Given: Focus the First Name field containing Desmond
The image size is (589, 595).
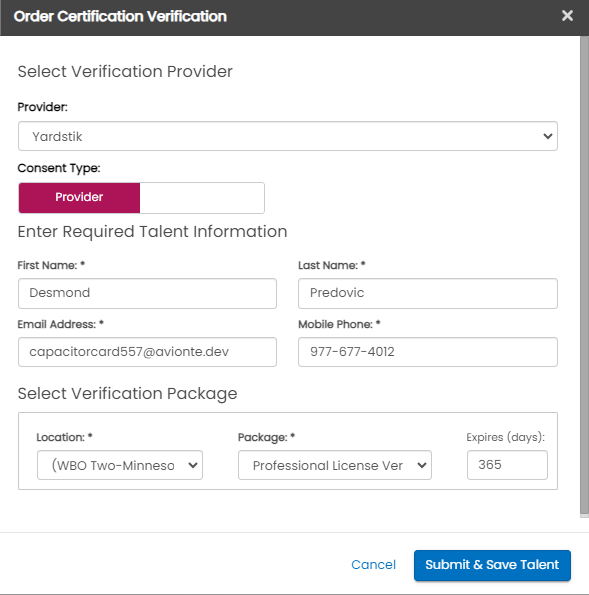Looking at the screenshot, I should click(x=147, y=293).
